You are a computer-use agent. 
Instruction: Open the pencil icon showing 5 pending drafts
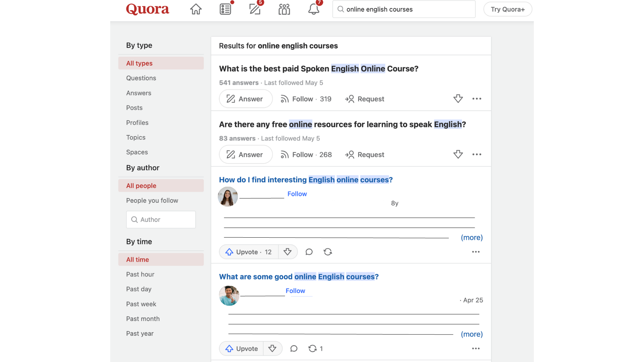pos(255,9)
